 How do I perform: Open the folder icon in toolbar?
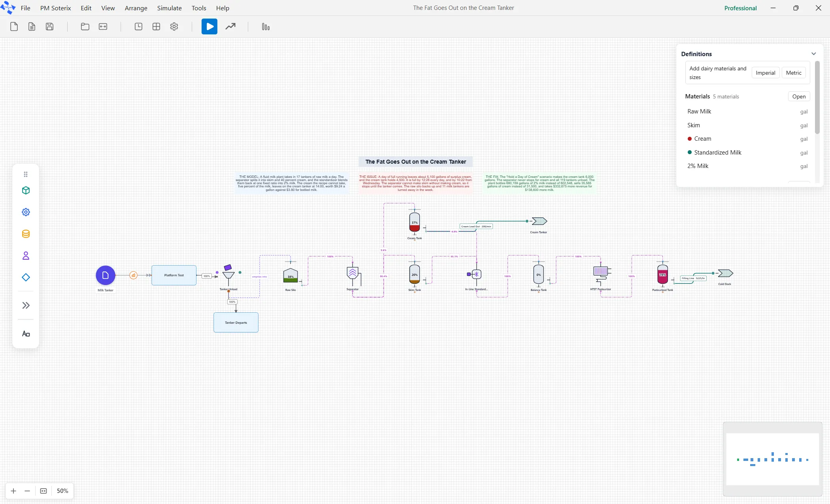tap(85, 26)
